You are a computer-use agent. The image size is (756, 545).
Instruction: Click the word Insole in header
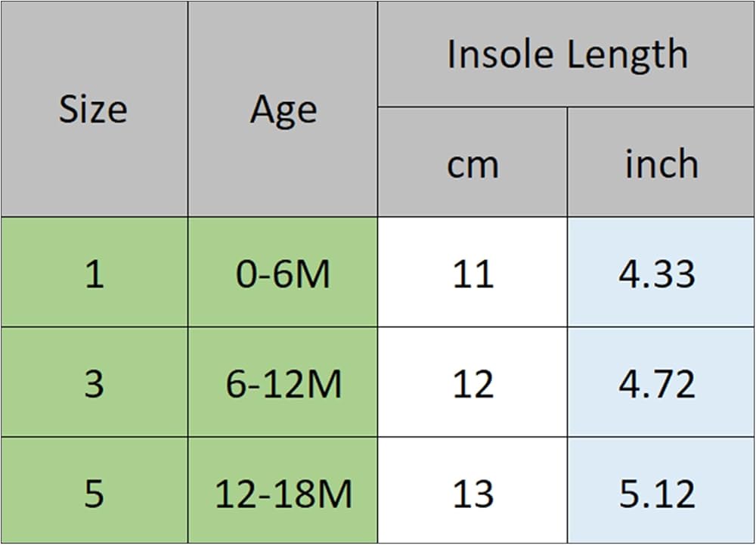(500, 54)
